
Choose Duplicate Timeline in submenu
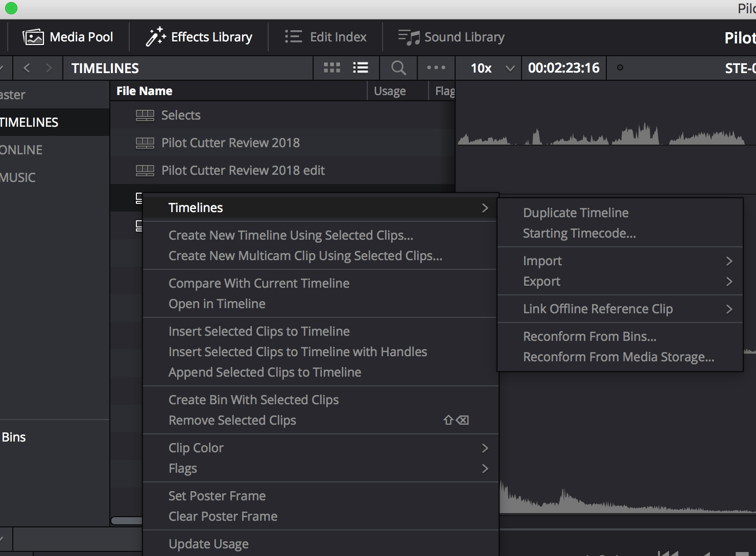coord(620,213)
